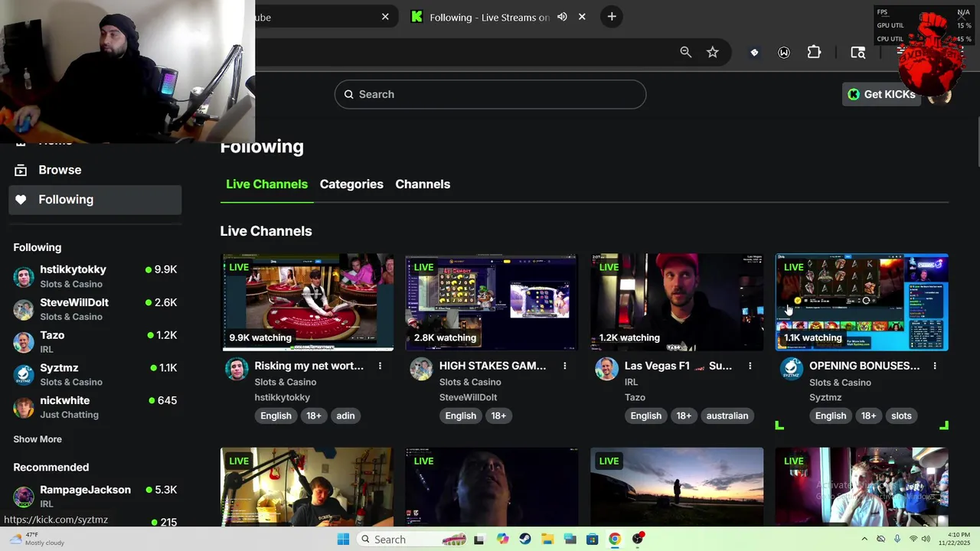
Task: Click IRL category under Las Vegas F1 card
Action: 631,382
